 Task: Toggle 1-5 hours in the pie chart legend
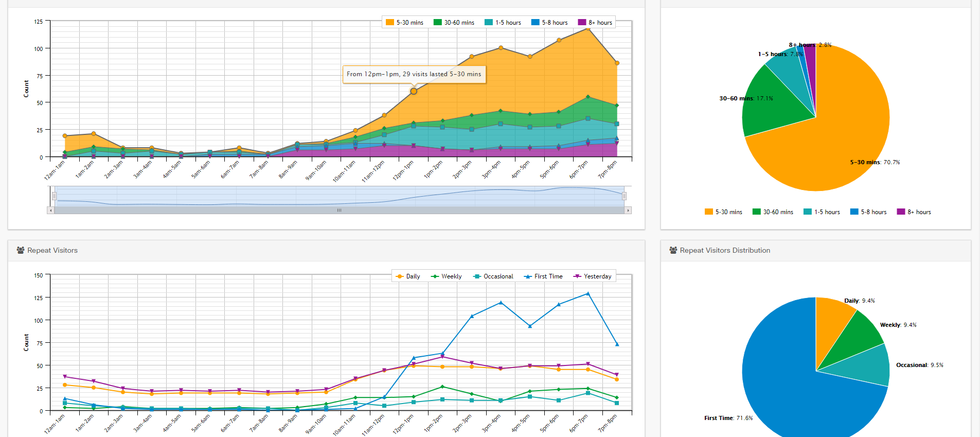coord(822,212)
